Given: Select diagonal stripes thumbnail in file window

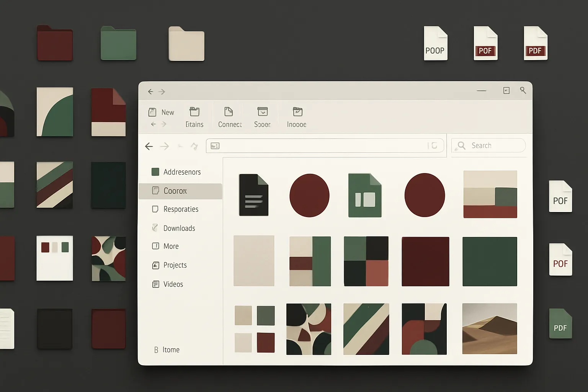Looking at the screenshot, I should [366, 329].
